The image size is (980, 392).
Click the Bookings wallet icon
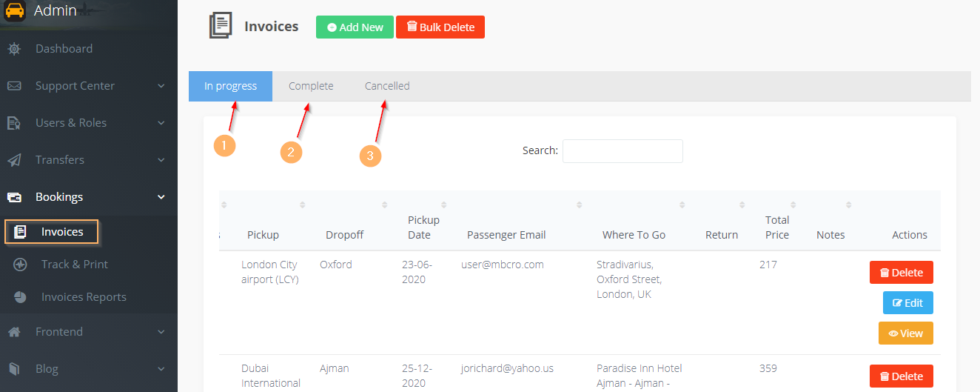point(14,197)
